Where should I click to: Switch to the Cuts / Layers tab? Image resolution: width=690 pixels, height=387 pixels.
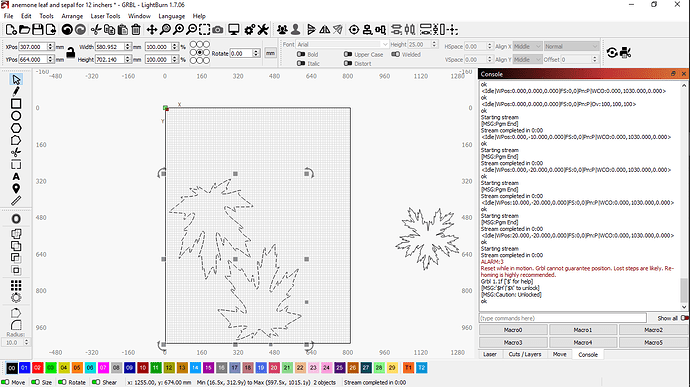click(x=525, y=354)
